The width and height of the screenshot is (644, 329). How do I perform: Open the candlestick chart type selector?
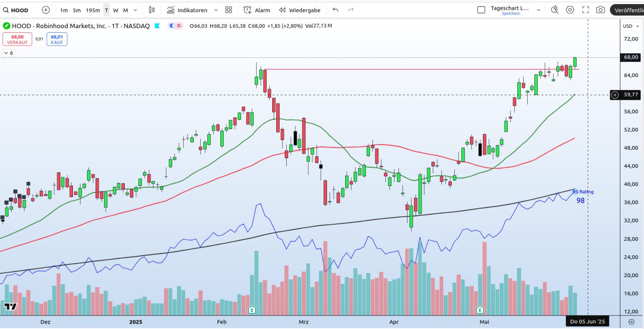point(151,10)
